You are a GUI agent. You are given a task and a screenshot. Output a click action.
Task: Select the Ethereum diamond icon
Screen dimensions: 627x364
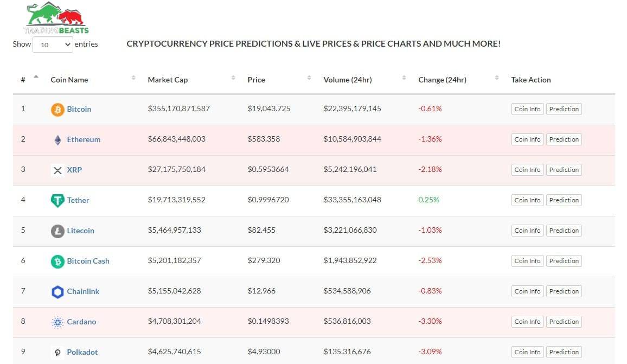(x=57, y=139)
